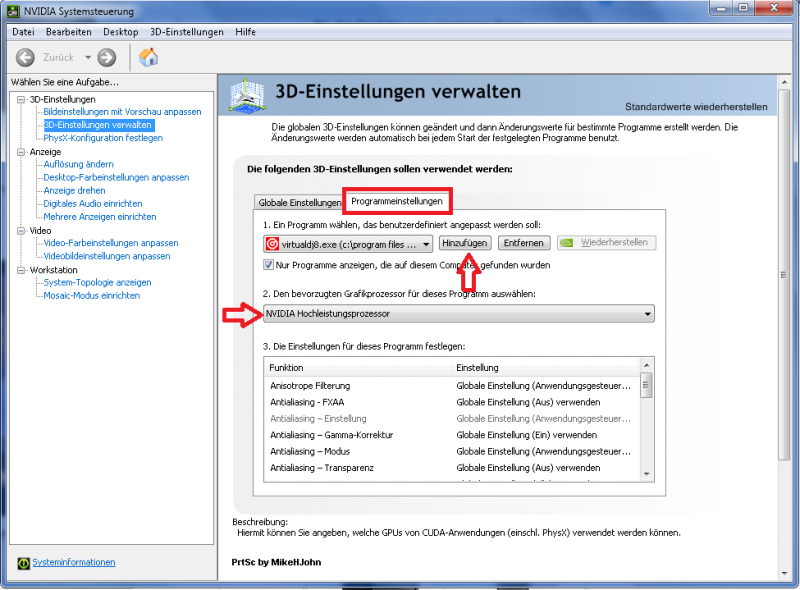
Task: Click Anisotrope Filterung setting value cell
Action: tap(544, 386)
